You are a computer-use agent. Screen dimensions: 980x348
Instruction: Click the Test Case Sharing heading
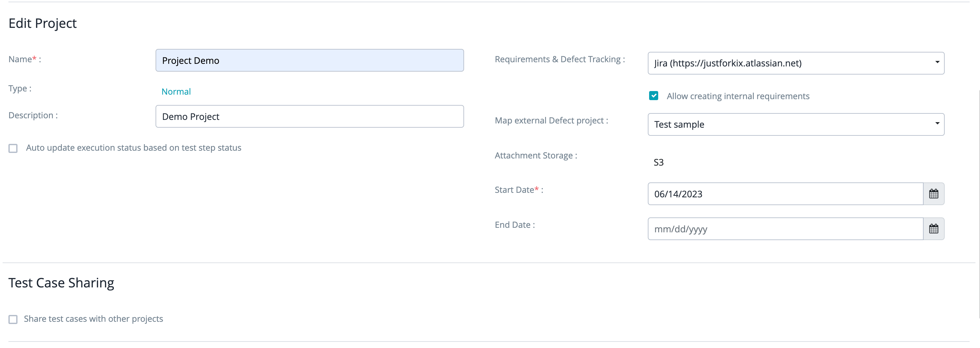pos(61,283)
